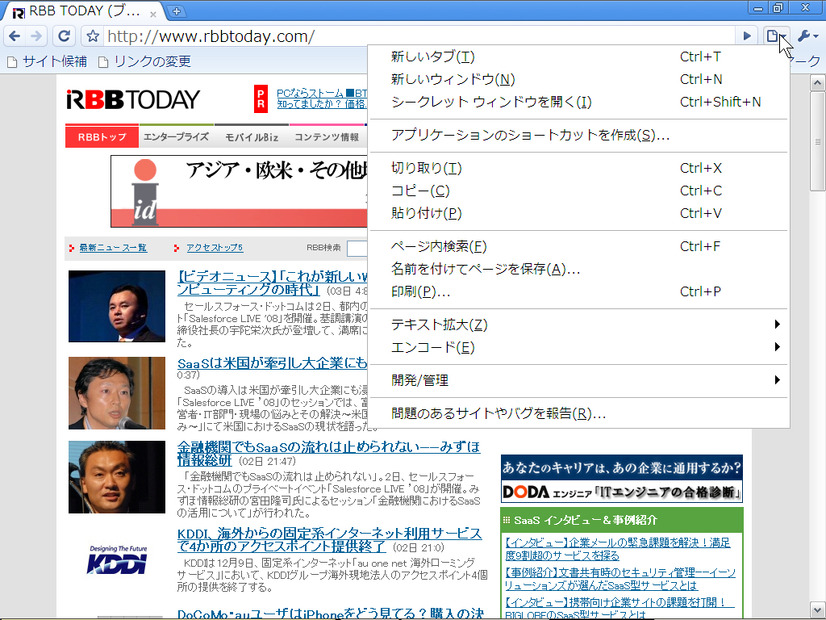The width and height of the screenshot is (826, 620).
Task: Click the red PR badge icon
Action: (x=260, y=99)
